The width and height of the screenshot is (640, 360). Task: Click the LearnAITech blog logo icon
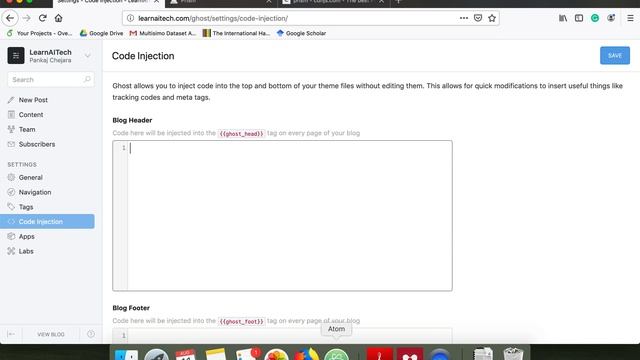pos(16,56)
